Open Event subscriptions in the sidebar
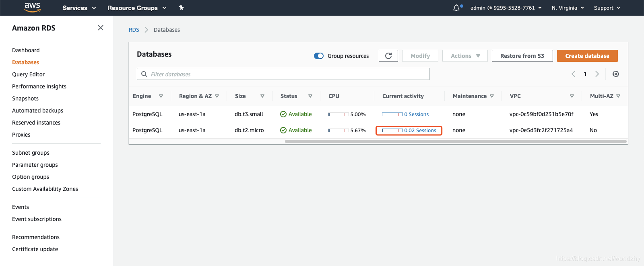Screen dimensions: 644x266 click(x=37, y=219)
